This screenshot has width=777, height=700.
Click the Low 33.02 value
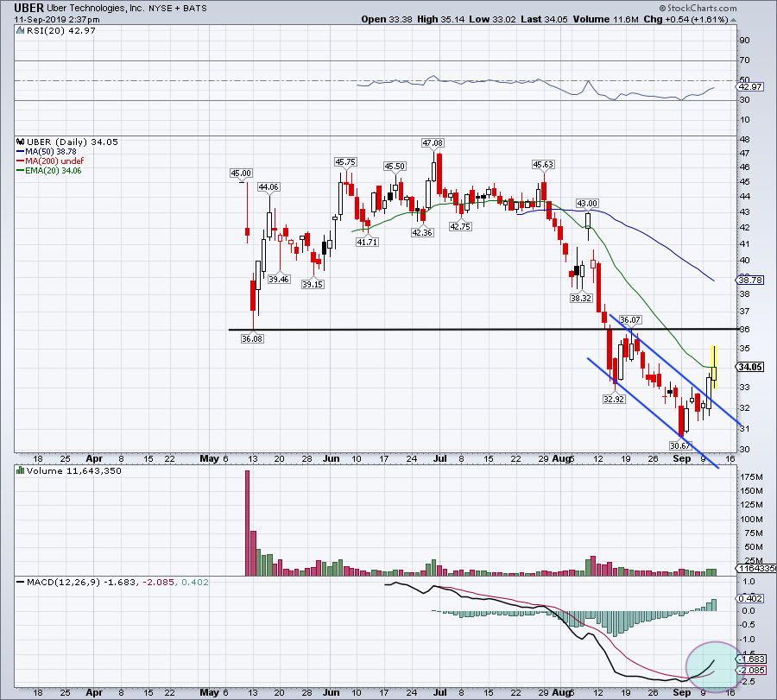[x=493, y=19]
